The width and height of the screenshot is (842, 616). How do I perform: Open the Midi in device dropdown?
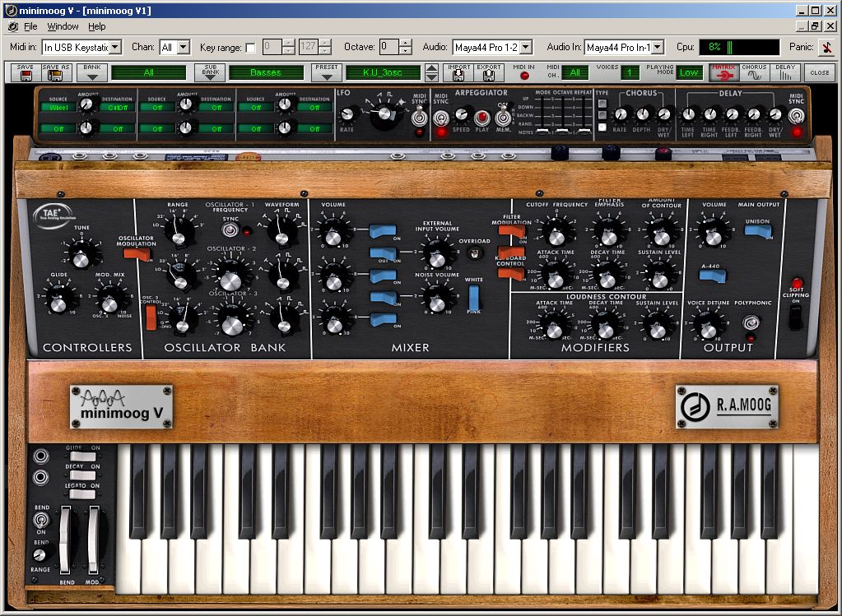pos(116,48)
